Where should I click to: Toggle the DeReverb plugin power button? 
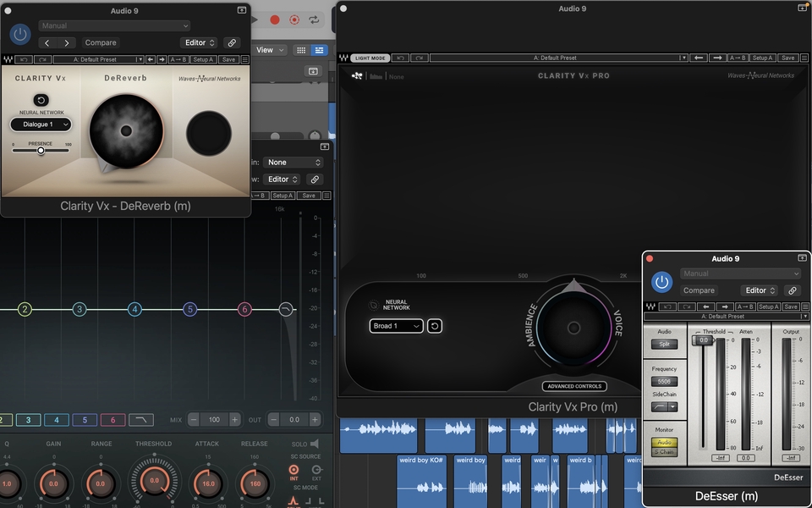21,35
